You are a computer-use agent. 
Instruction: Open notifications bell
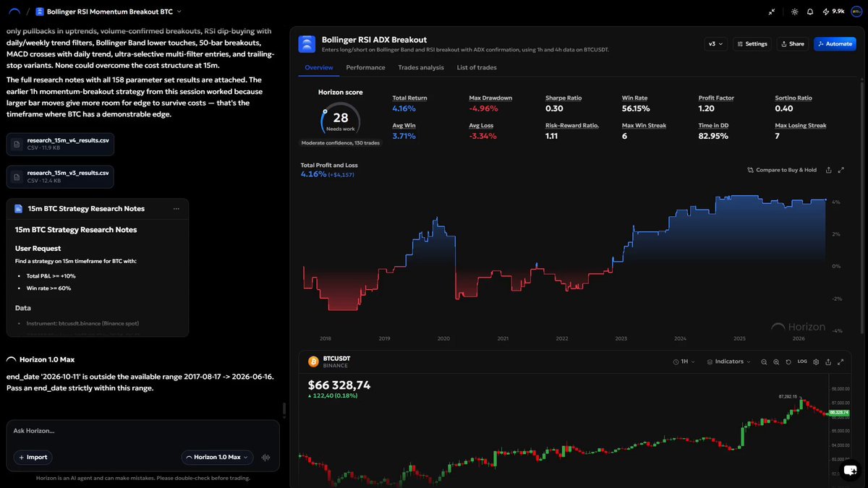coord(810,12)
